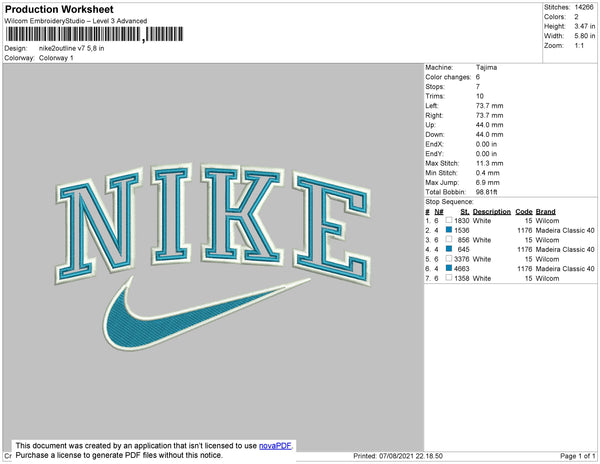Viewport: 600px width, 464px height.
Task: Select stitch count 1358 in stop row 7
Action: [461, 278]
